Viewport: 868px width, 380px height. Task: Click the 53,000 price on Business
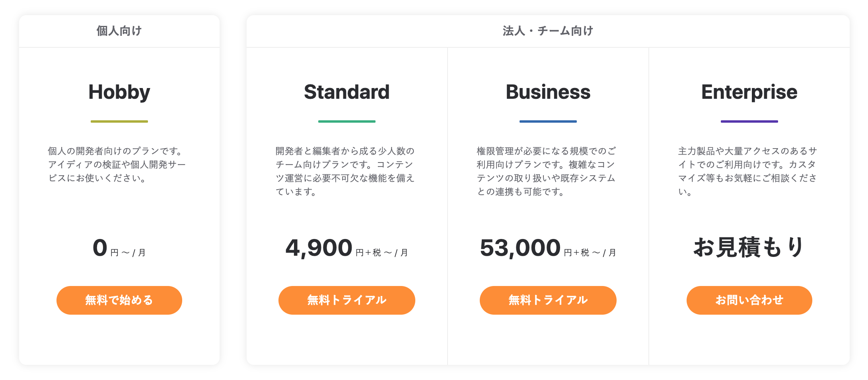[520, 248]
